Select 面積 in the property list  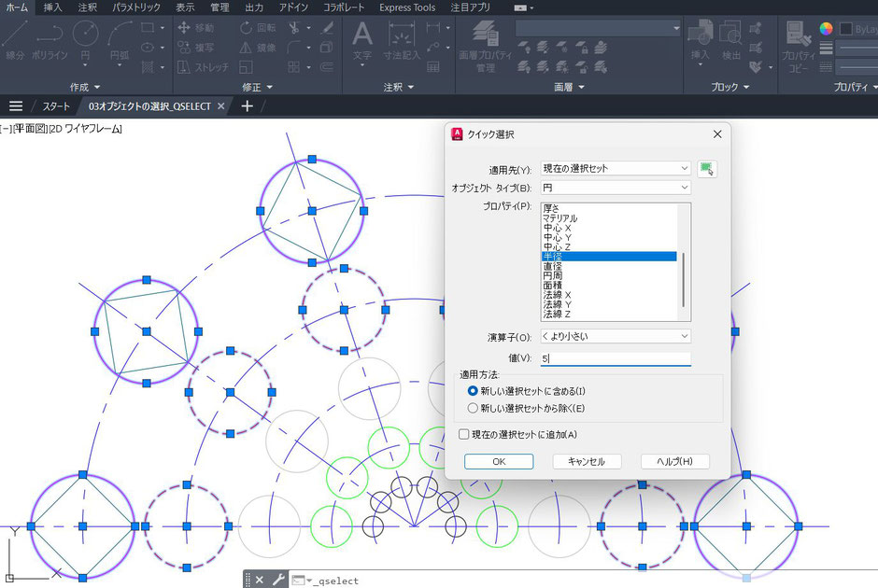(552, 286)
